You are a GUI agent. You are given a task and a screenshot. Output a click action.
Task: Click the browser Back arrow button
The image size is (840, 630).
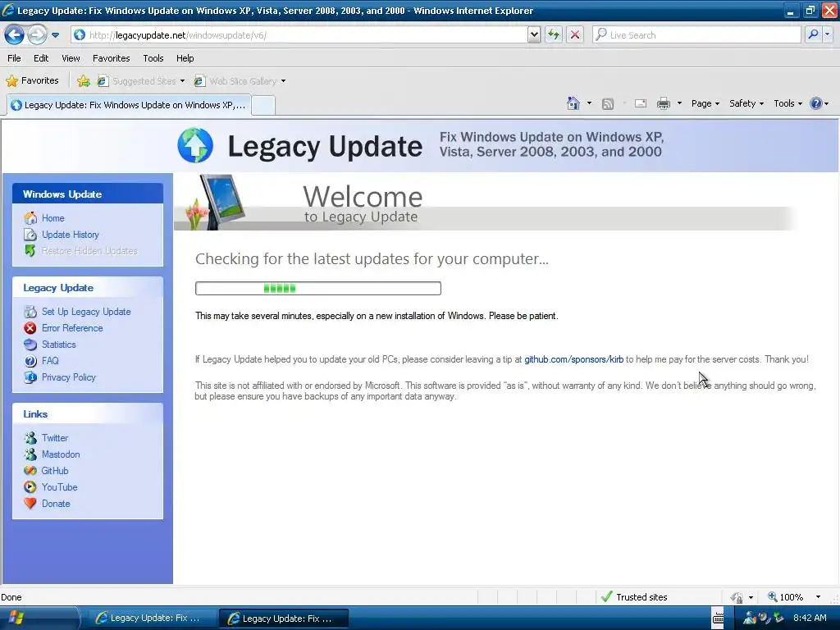(14, 35)
